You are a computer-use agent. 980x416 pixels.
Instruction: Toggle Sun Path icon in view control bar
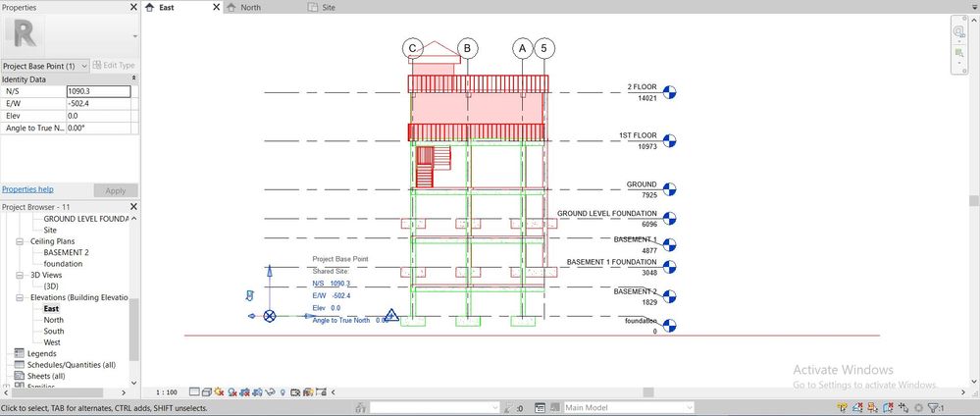(219, 392)
